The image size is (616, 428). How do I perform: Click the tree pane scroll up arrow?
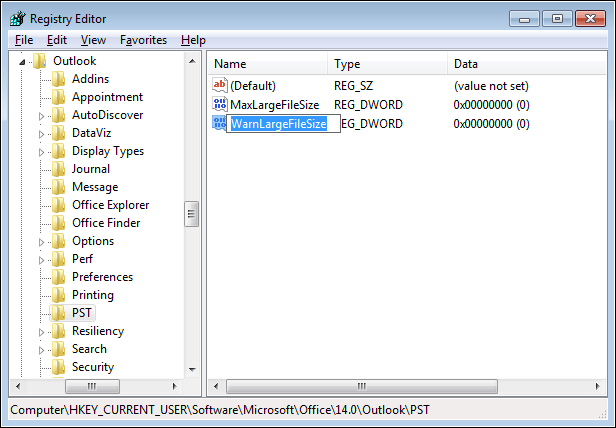click(x=192, y=61)
